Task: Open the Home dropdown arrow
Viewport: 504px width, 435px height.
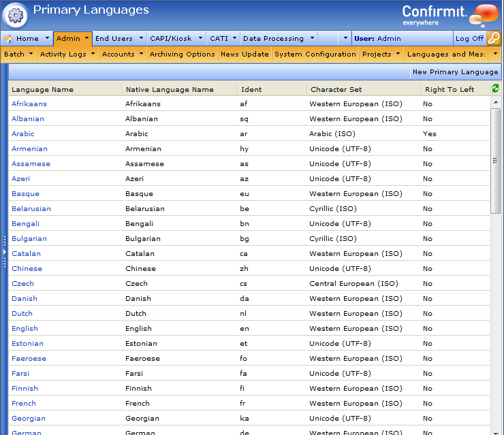Action: tap(47, 38)
